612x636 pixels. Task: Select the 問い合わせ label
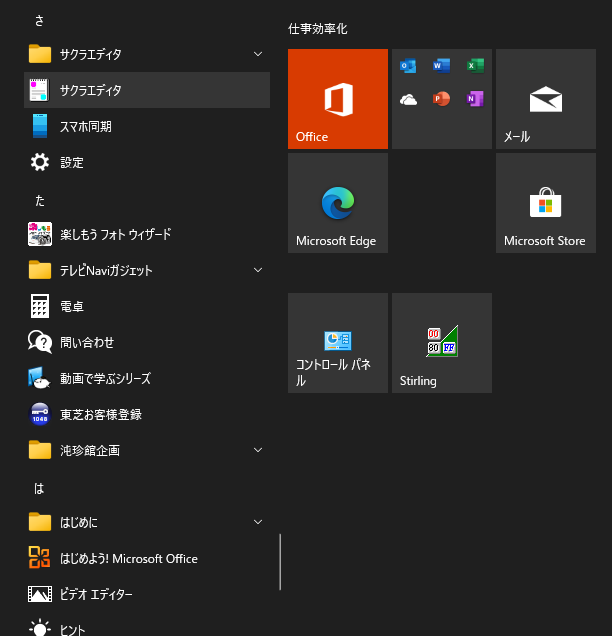(87, 342)
